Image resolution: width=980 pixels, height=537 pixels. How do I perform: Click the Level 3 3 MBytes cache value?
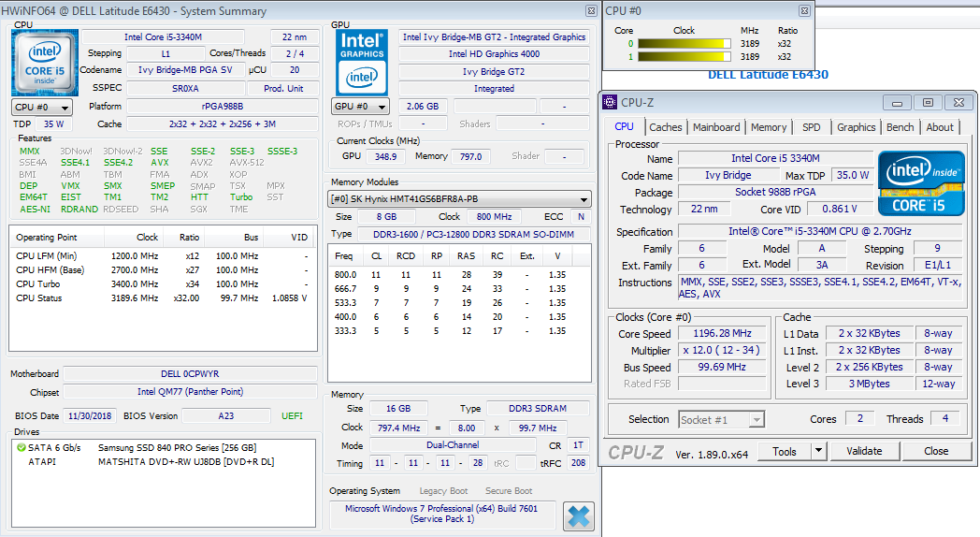pyautogui.click(x=870, y=384)
